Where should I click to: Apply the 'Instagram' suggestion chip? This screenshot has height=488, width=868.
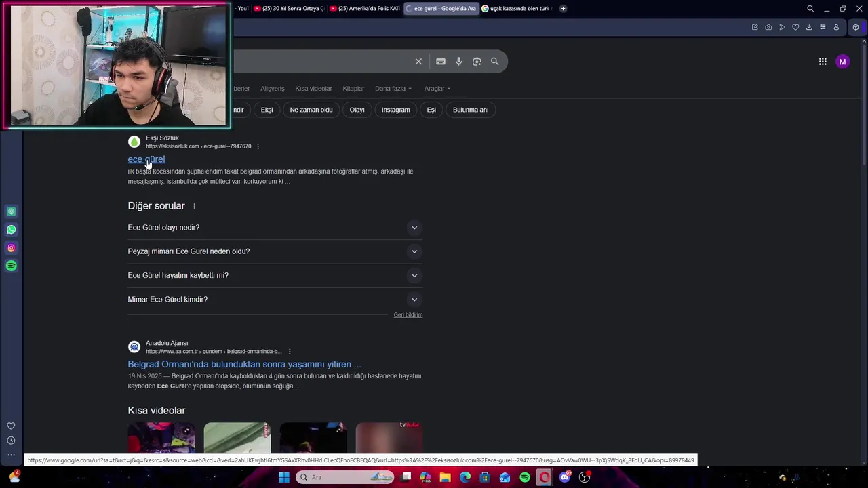pyautogui.click(x=395, y=110)
